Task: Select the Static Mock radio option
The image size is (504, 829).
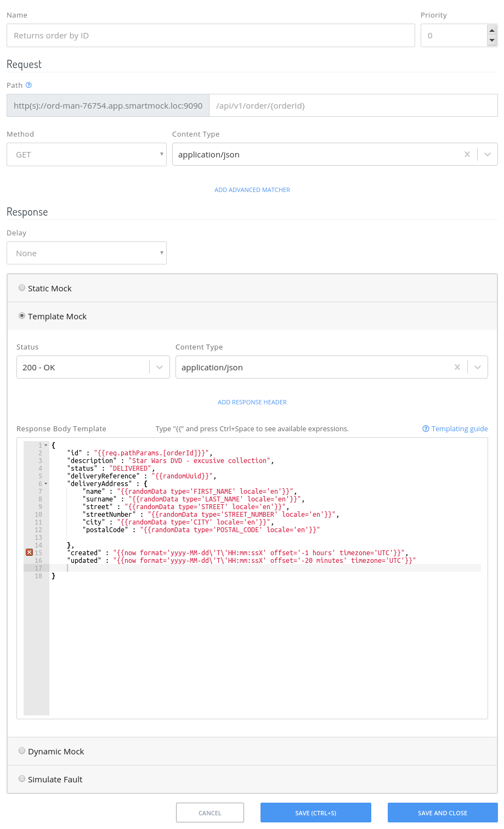Action: click(x=22, y=288)
